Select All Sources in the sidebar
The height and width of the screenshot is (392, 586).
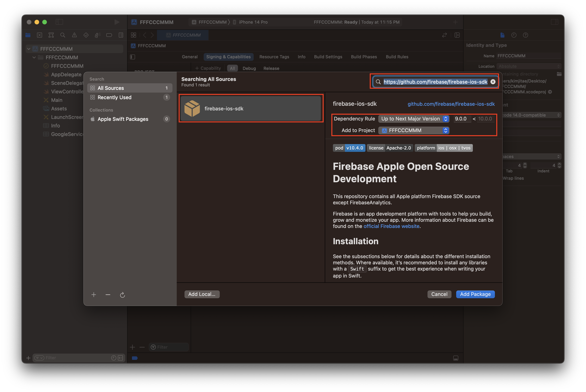click(130, 88)
